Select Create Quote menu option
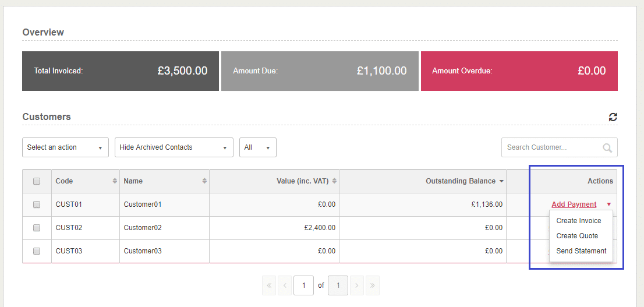This screenshot has width=644, height=307. (x=576, y=236)
